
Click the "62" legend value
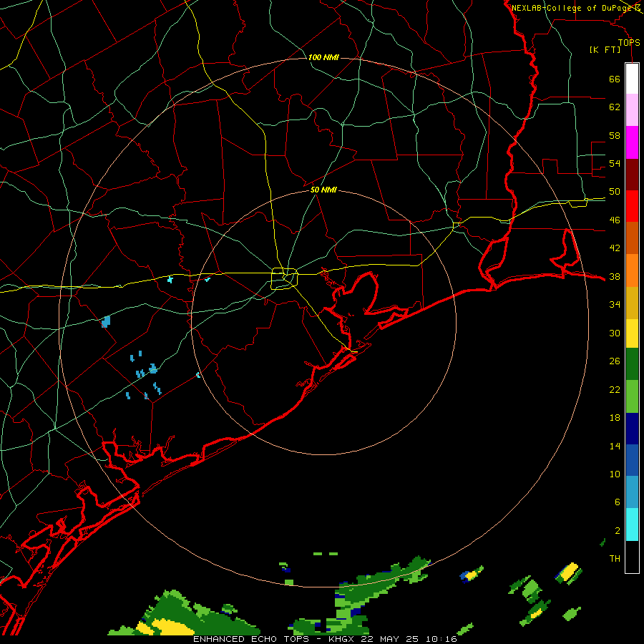[615, 107]
